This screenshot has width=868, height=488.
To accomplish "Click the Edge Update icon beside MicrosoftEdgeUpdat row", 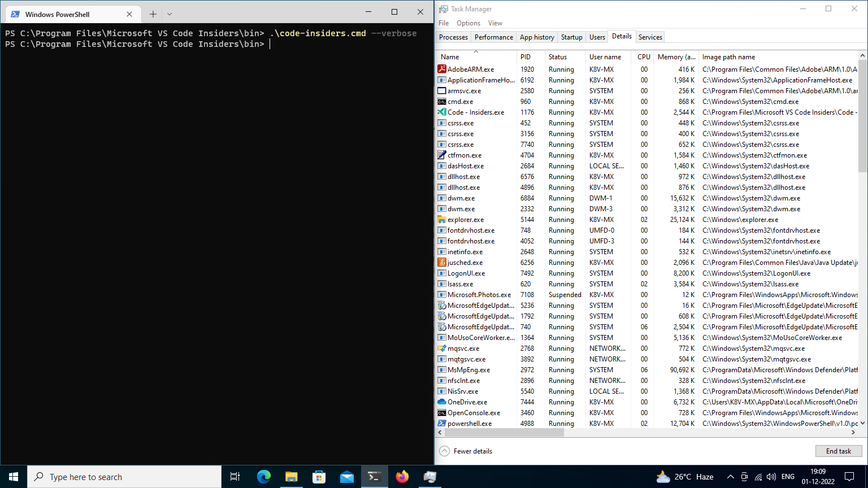I will pos(441,306).
